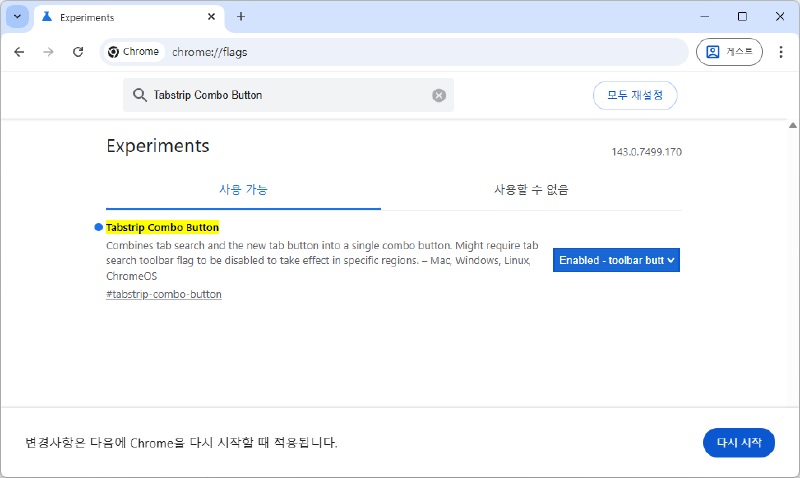Screen dimensions: 800x478
Task: Click the blue modified-flag dot indicator
Action: coord(98,227)
